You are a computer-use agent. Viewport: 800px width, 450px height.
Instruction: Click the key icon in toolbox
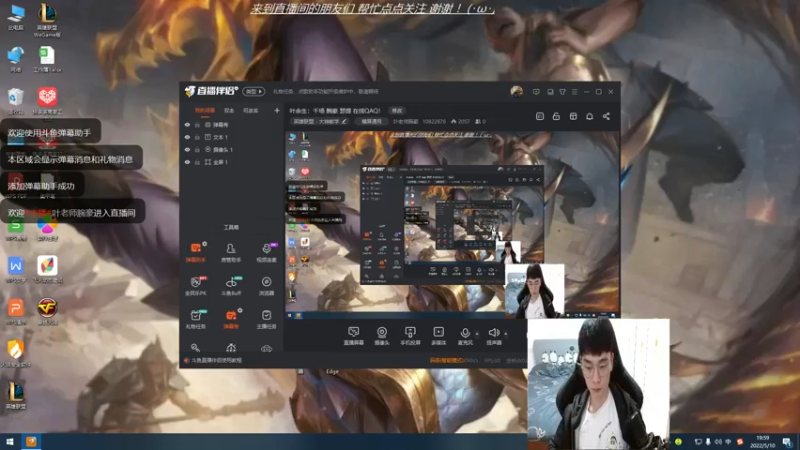(x=195, y=348)
